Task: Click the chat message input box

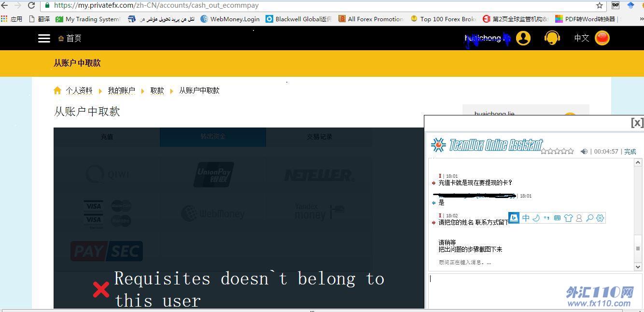Action: [x=535, y=291]
